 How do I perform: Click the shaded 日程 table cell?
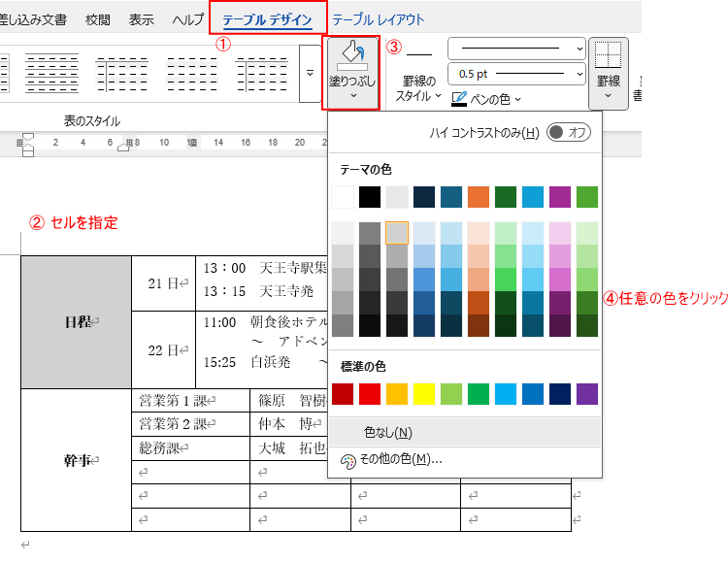(x=76, y=322)
